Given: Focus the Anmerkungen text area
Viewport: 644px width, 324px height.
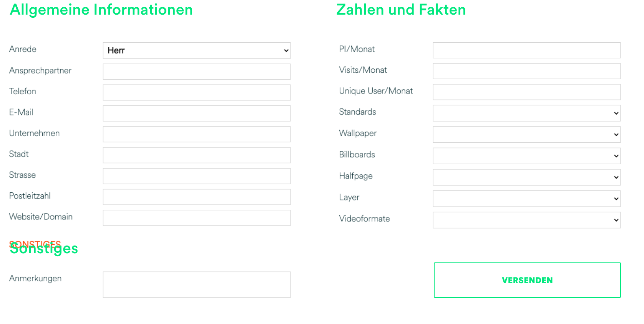Looking at the screenshot, I should 196,284.
